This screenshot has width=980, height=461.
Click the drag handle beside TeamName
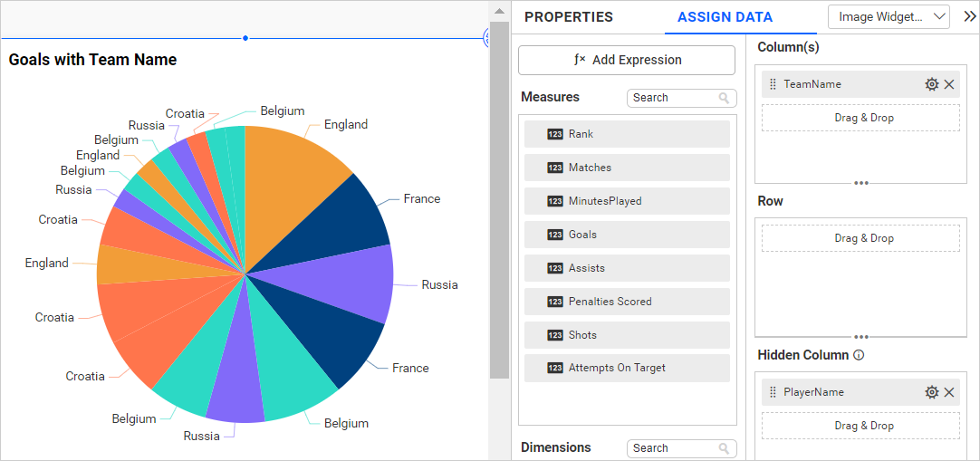tap(773, 84)
